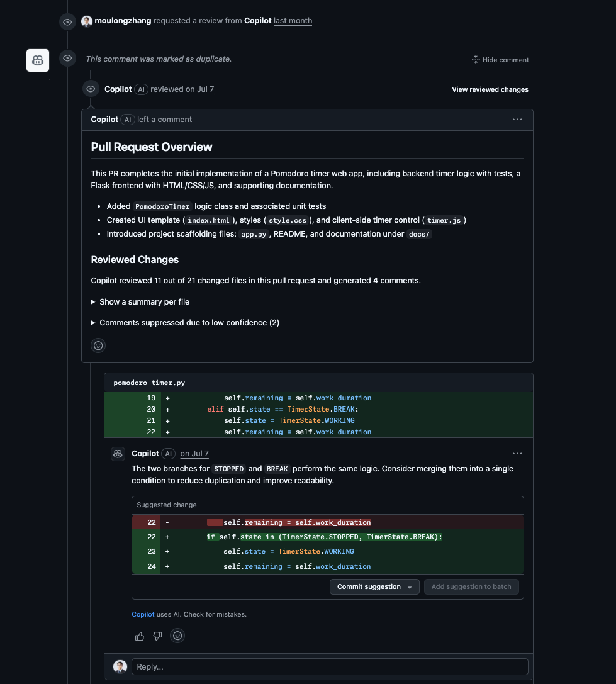This screenshot has height=684, width=616.
Task: Focus the Reply... input field
Action: coord(330,666)
